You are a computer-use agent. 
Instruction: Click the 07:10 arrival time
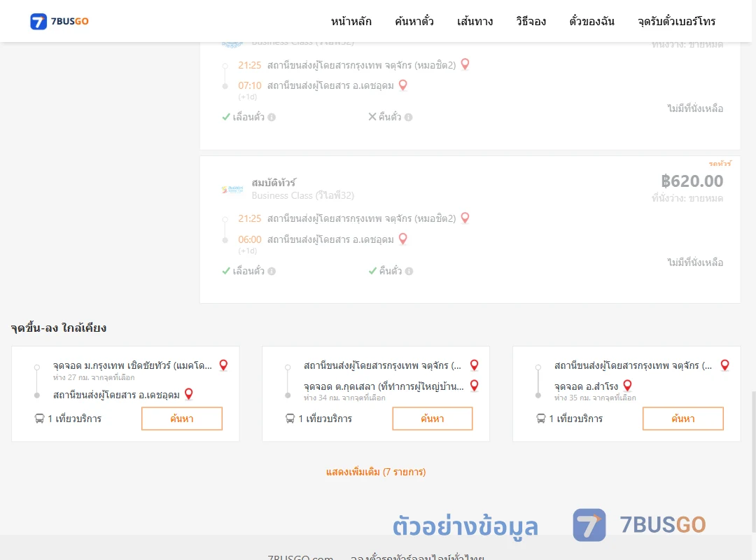click(250, 85)
